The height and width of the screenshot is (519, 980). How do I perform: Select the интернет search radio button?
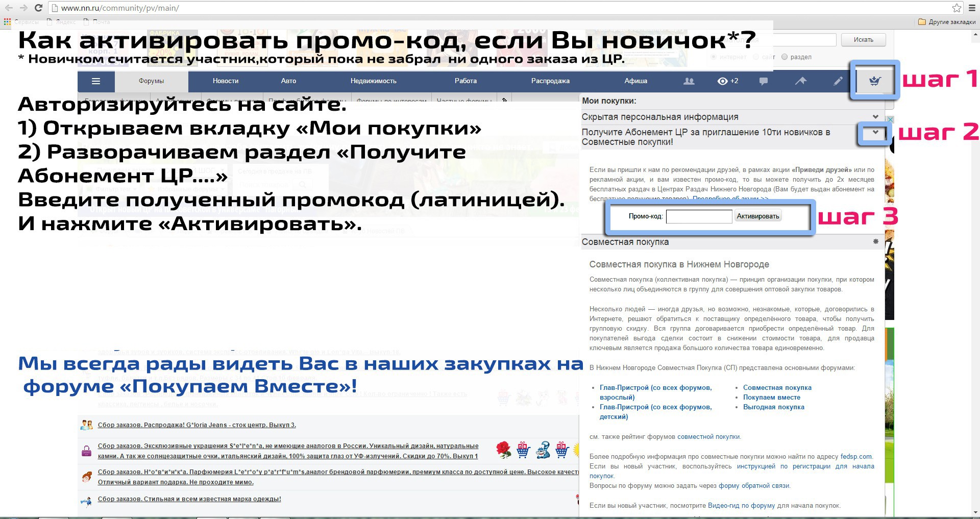[x=714, y=57]
